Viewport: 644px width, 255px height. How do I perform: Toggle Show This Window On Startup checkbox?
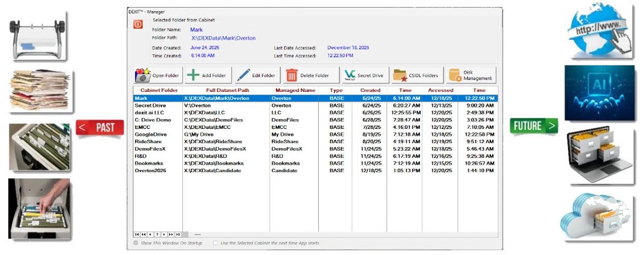(136, 243)
